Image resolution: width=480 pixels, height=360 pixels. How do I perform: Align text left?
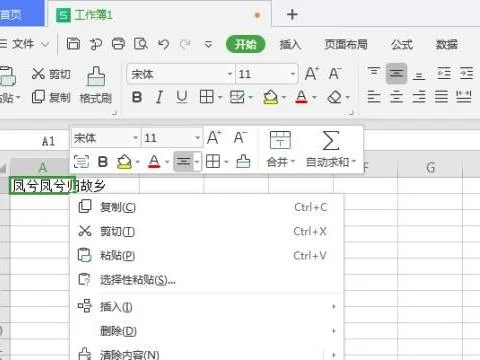pos(374,97)
